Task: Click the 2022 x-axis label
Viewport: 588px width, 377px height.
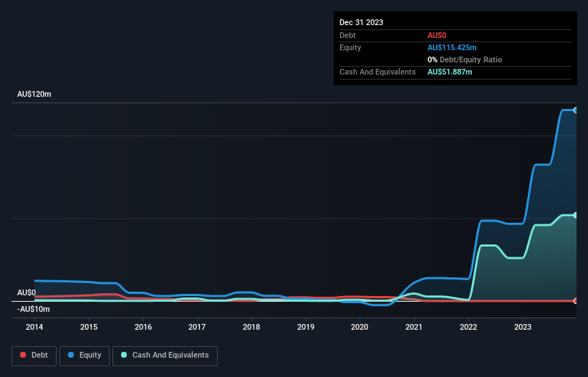Action: click(468, 327)
